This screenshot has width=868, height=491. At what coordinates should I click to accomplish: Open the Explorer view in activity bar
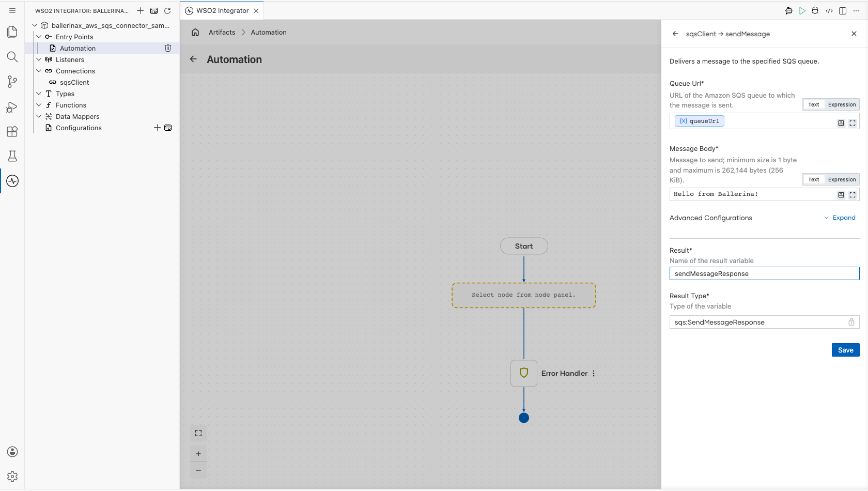click(x=12, y=32)
